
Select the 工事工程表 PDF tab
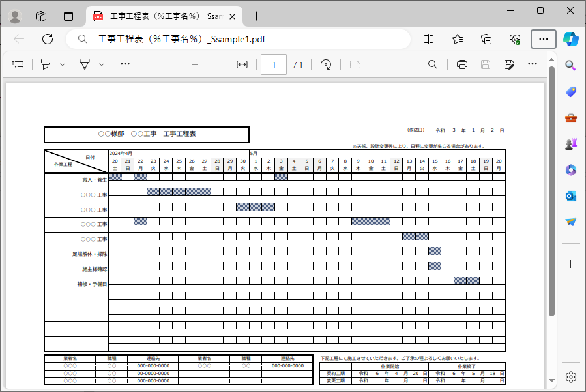coord(156,16)
